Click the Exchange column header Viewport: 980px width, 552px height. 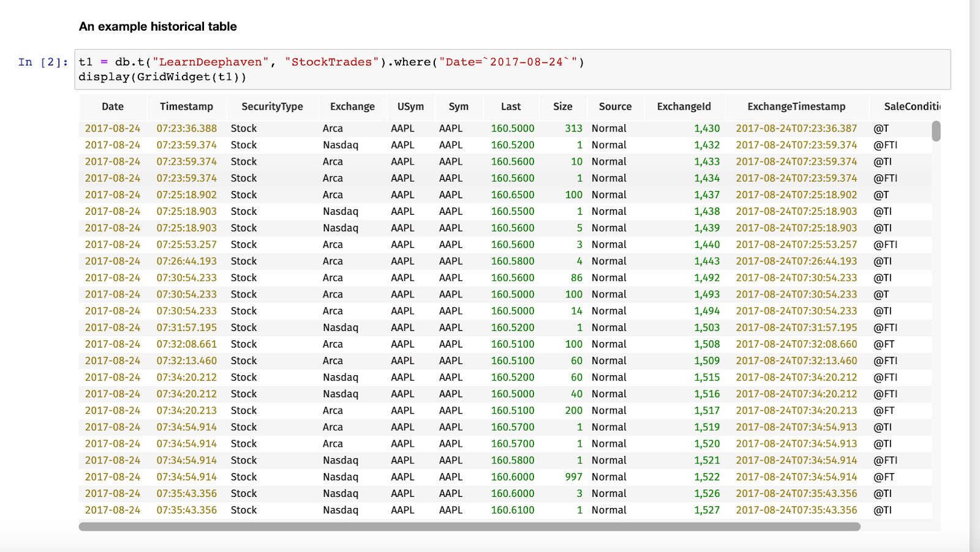(x=352, y=106)
